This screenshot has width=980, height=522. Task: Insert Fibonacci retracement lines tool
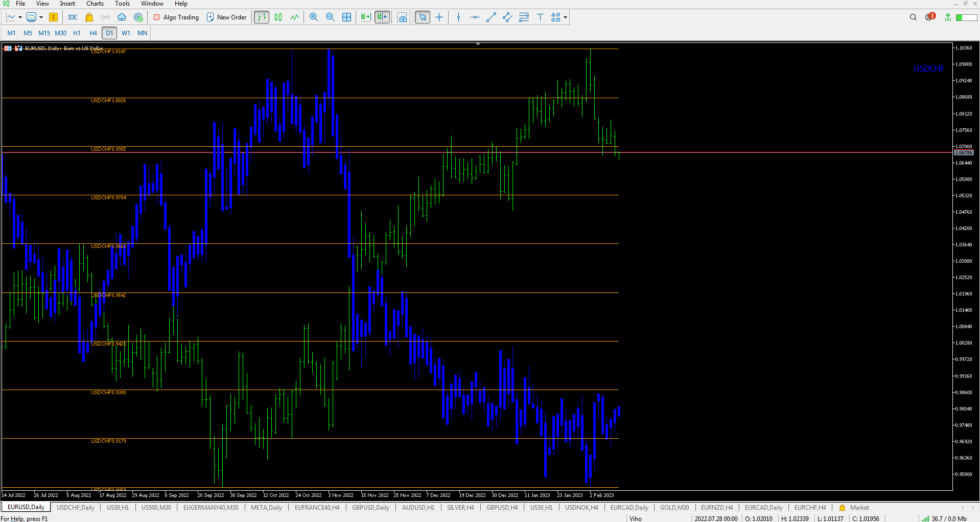[x=524, y=17]
